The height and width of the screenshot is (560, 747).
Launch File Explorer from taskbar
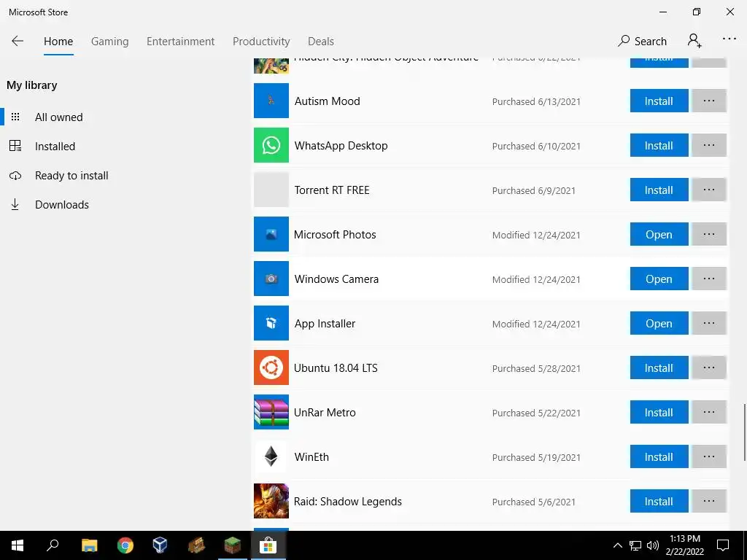coord(89,545)
